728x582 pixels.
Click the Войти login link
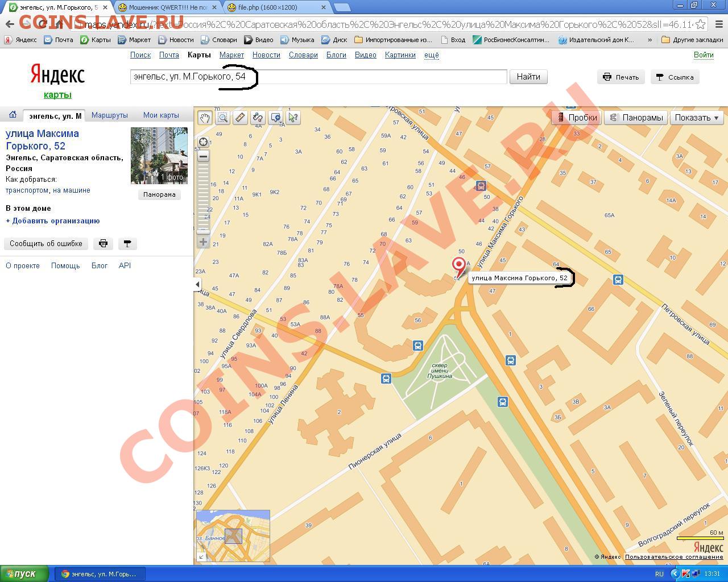coord(704,55)
